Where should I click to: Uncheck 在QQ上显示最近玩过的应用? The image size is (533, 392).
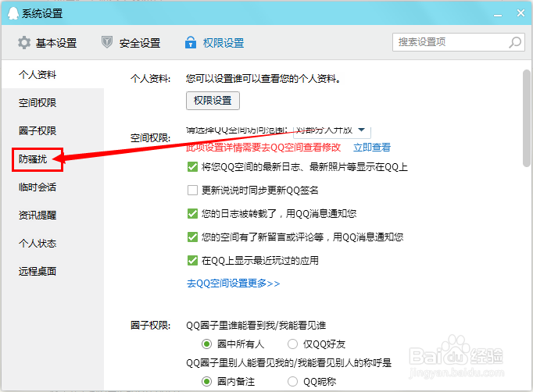[x=192, y=261]
